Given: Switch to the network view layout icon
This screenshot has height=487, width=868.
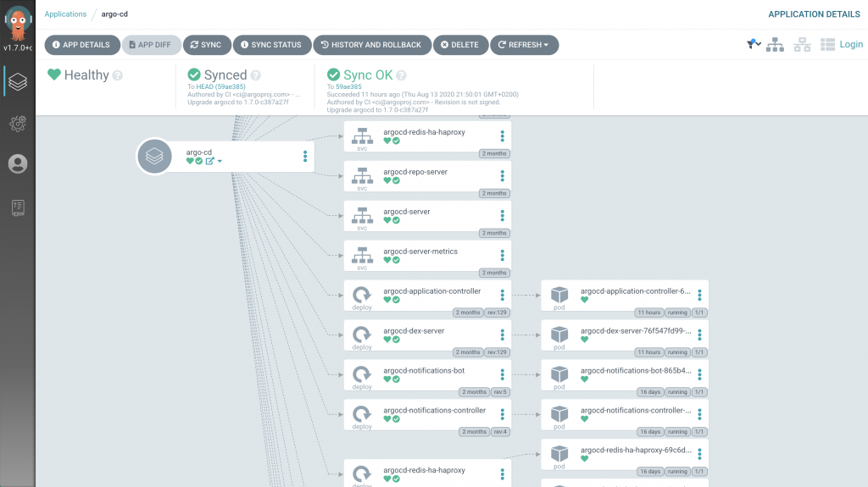Looking at the screenshot, I should pos(801,45).
